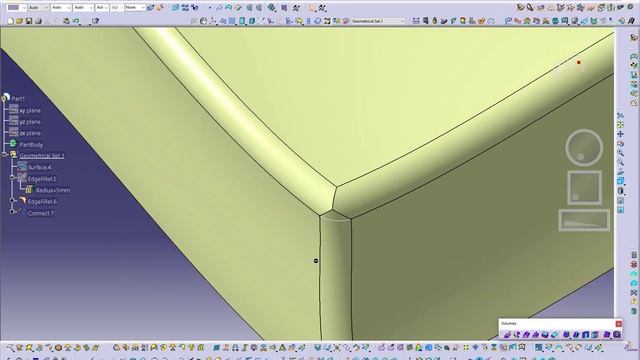Viewport: 640px width, 360px height.
Task: Open the isometric quick view cube icon
Action: click(620, 181)
